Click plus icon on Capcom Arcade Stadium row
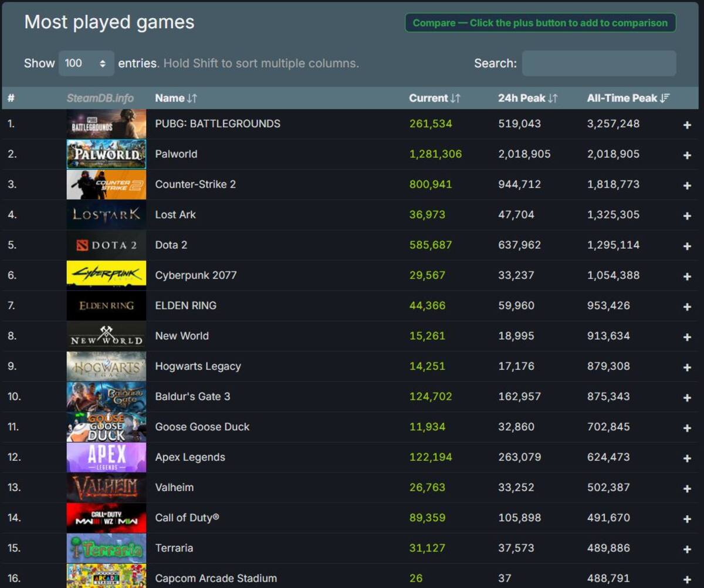704x588 pixels. pyautogui.click(x=687, y=579)
